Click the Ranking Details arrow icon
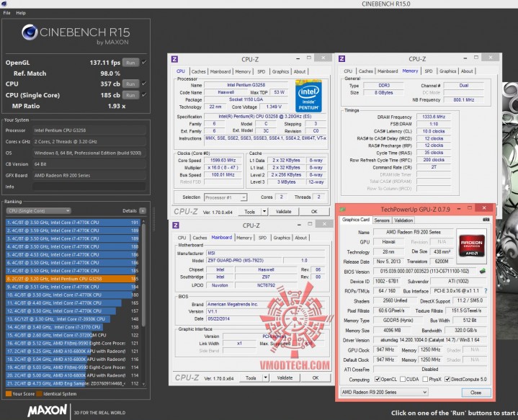 (x=143, y=210)
